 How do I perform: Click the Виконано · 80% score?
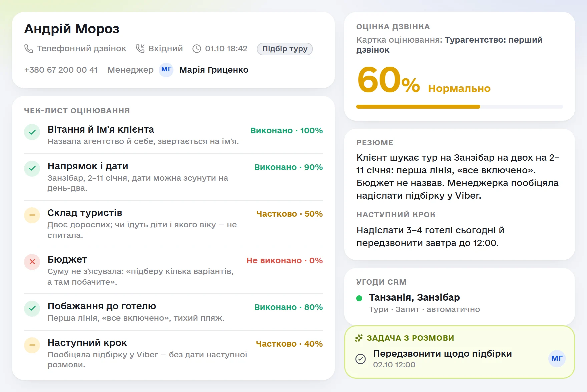[x=288, y=307]
